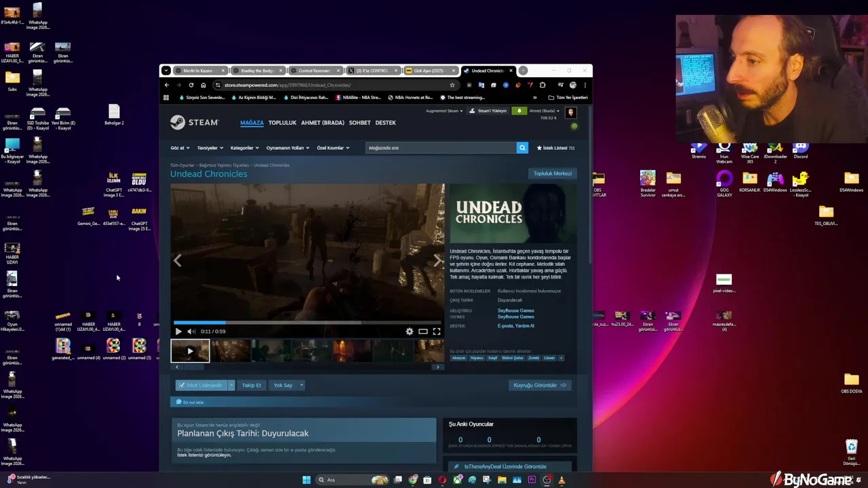Expand the Augmented Steam dropdown
This screenshot has width=868, height=488.
444,110
